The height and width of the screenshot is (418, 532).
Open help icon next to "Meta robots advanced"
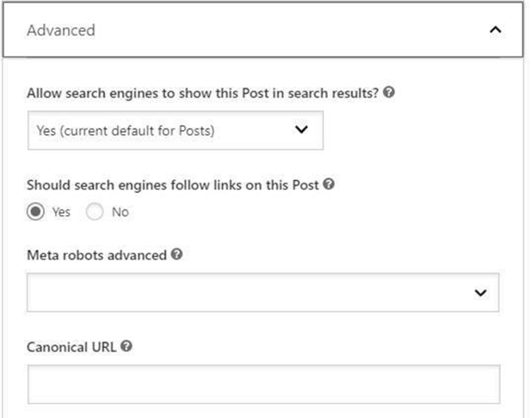click(x=176, y=254)
